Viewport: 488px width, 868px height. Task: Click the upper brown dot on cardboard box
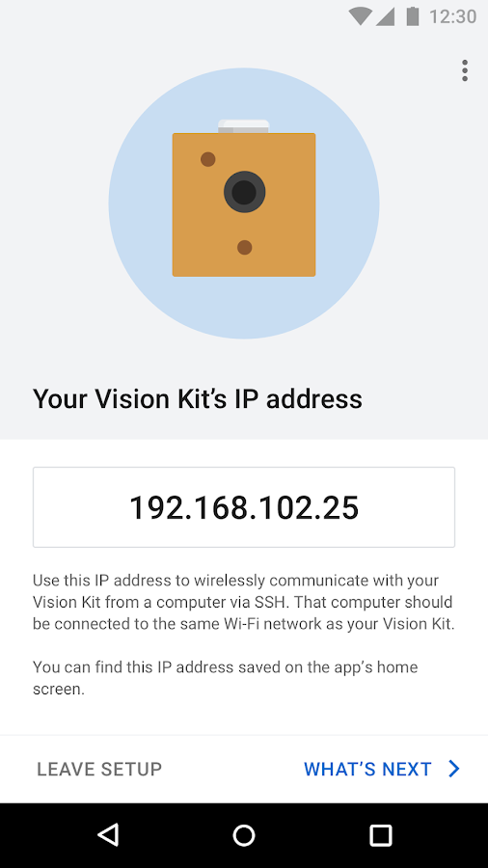coord(207,159)
